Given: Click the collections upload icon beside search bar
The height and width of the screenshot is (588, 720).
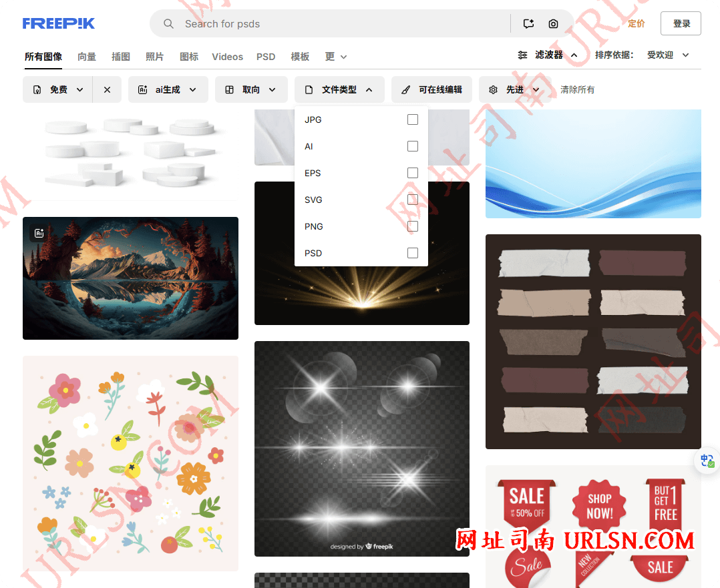Looking at the screenshot, I should pos(528,23).
